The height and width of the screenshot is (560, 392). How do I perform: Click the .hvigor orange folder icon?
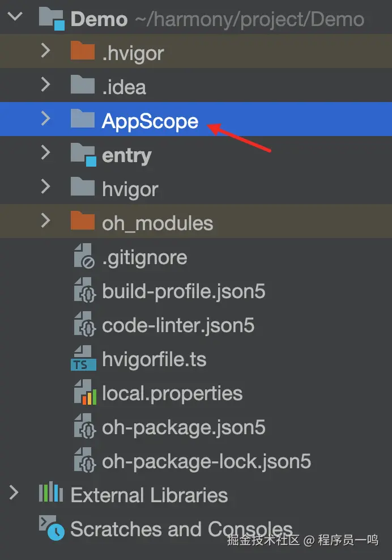[82, 52]
